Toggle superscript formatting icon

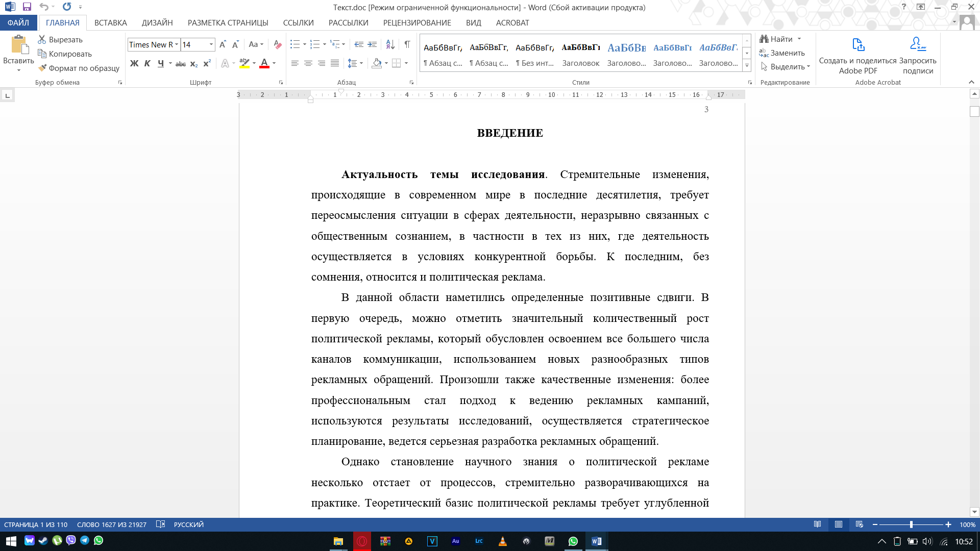[207, 63]
